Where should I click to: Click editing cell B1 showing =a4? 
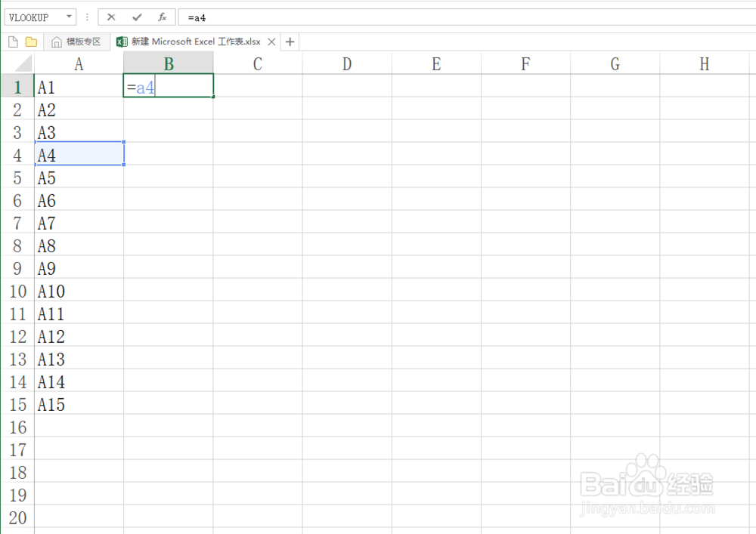[169, 85]
